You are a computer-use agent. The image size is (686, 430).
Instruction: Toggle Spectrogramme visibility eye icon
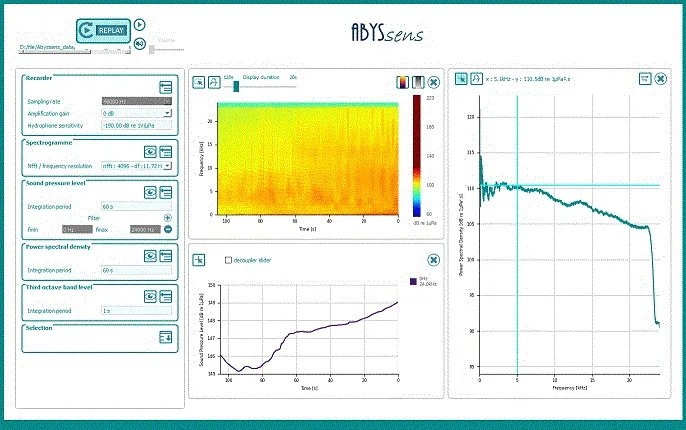click(x=150, y=151)
